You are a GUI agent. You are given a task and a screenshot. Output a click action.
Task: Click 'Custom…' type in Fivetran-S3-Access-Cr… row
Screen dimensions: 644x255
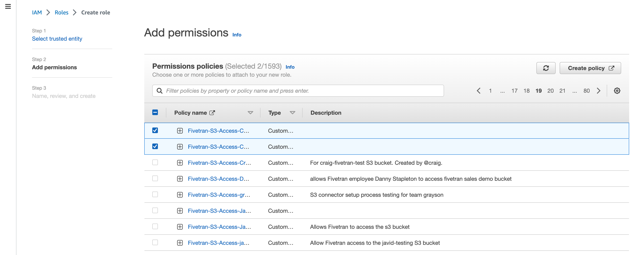pyautogui.click(x=281, y=163)
